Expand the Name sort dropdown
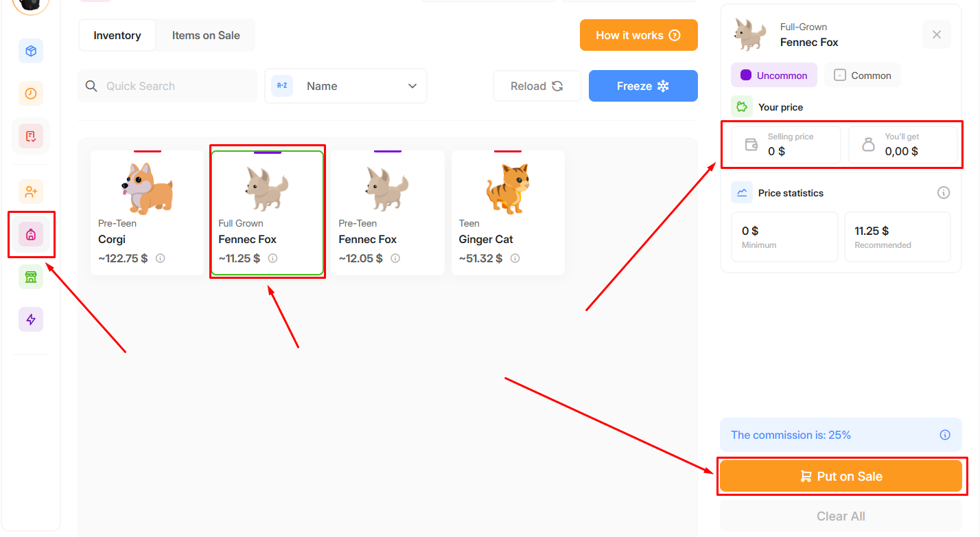Screen dimensions: 980x537 click(346, 86)
